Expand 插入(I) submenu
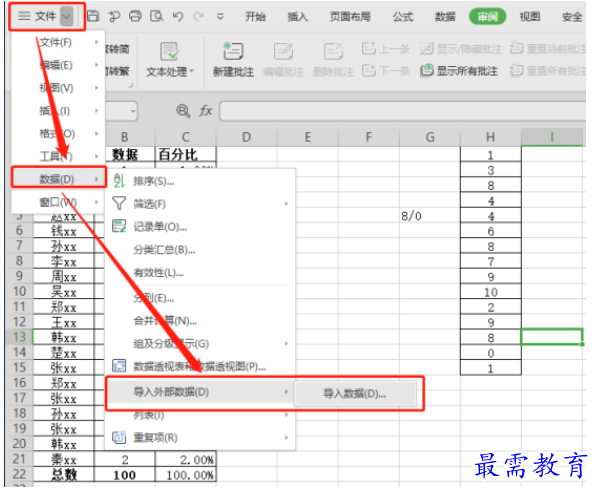This screenshot has height=497, width=596. pos(57,111)
